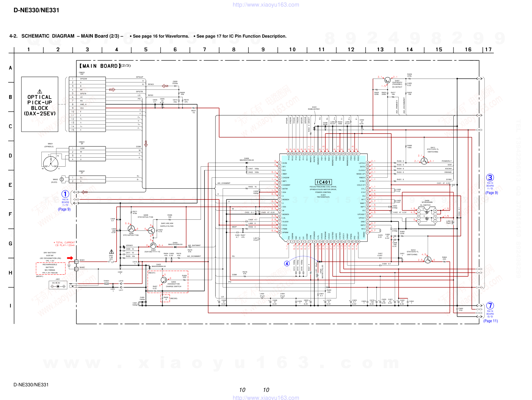Click the Q407 DC detect transistor symbol
The width and height of the screenshot is (532, 400).
tap(388, 80)
